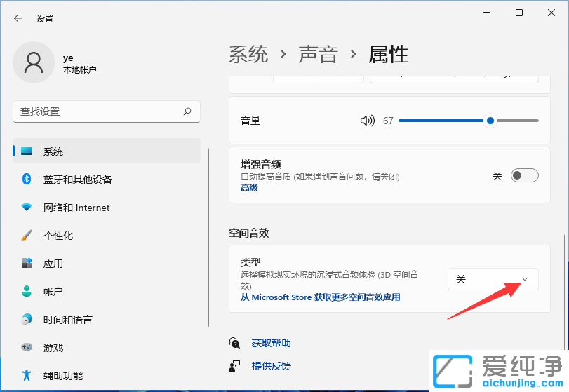The image size is (569, 392).
Task: Click the 高级 link under 增强音频
Action: point(249,187)
